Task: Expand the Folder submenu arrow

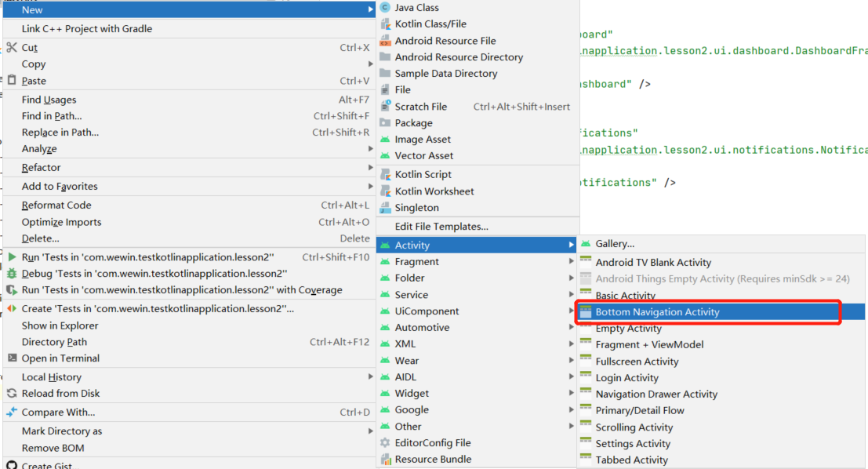Action: (571, 278)
